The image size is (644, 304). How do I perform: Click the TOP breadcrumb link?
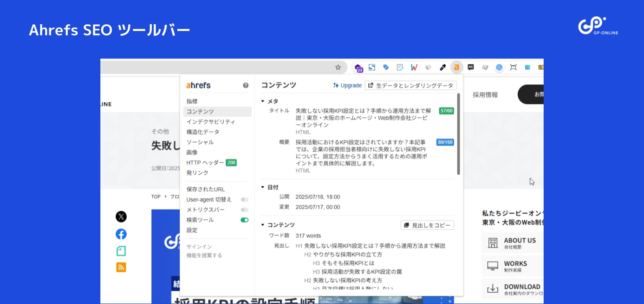click(156, 196)
